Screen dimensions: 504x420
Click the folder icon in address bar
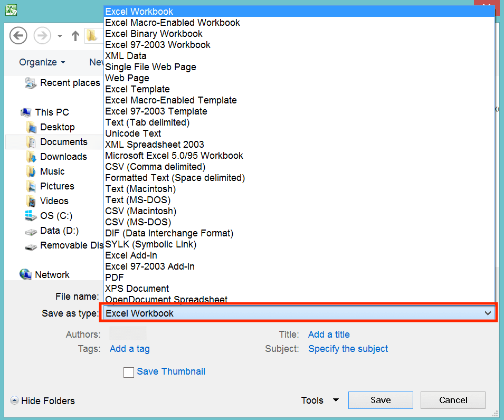coord(91,35)
